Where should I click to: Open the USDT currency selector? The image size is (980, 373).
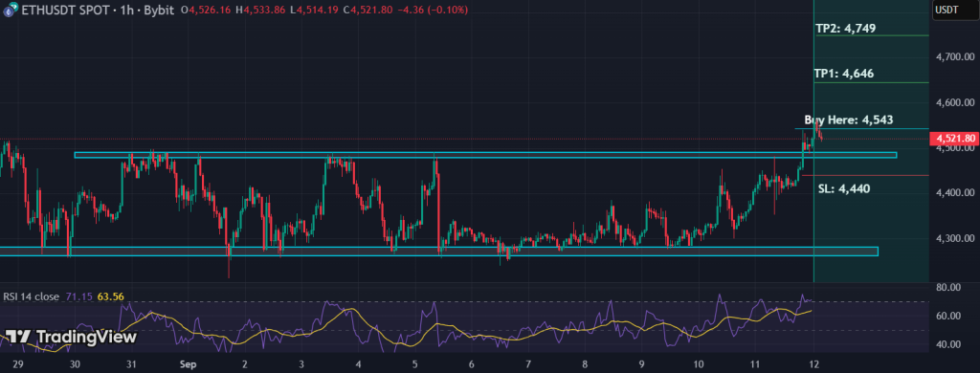[956, 10]
